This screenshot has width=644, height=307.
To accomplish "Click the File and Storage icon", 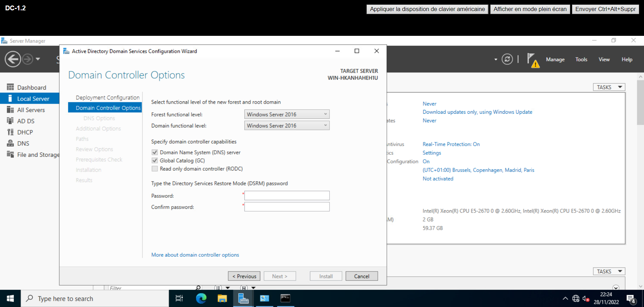I will tap(10, 154).
